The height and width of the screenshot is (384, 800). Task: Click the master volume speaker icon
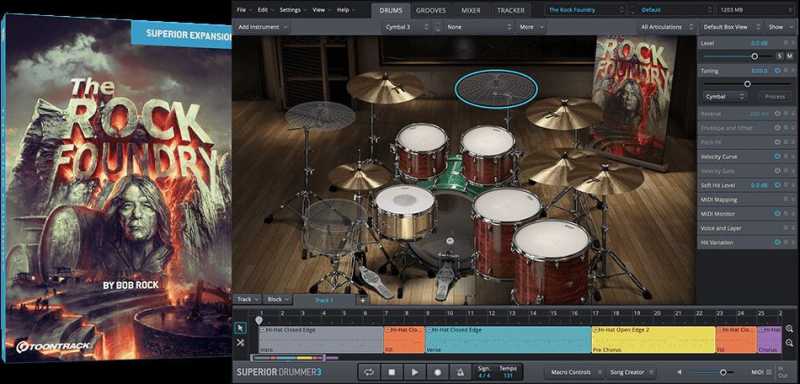coord(680,373)
